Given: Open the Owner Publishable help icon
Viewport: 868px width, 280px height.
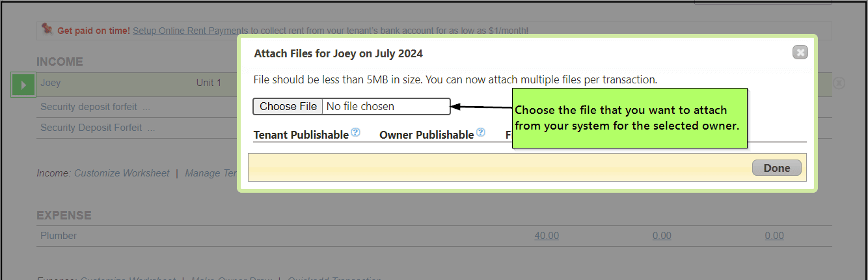Looking at the screenshot, I should pyautogui.click(x=480, y=133).
